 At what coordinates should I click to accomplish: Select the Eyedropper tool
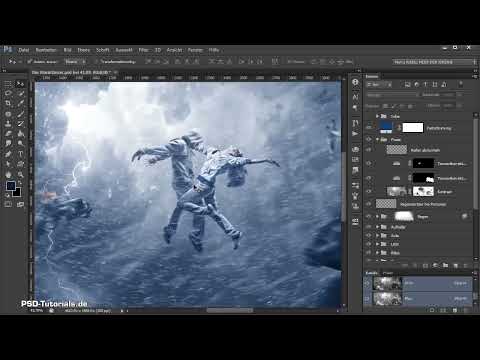coord(20,104)
